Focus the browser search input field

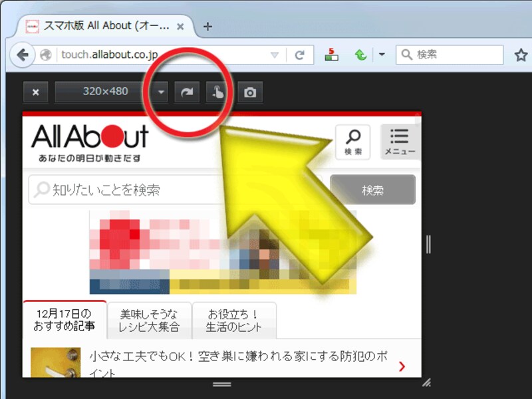coord(449,55)
